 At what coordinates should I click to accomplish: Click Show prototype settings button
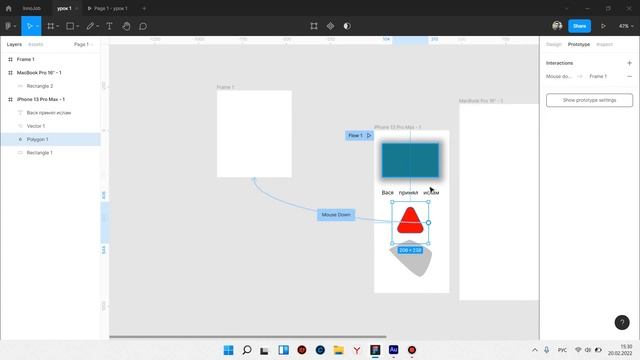[x=589, y=100]
